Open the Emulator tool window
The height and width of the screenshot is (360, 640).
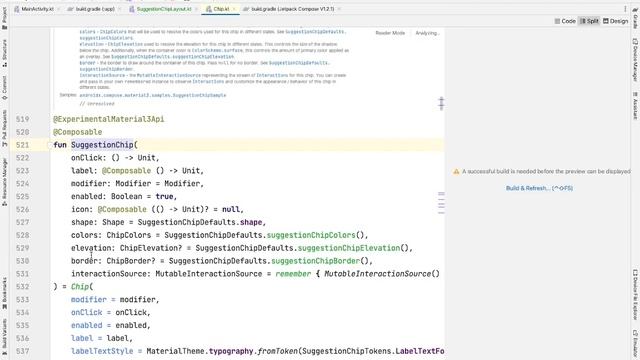(x=635, y=345)
